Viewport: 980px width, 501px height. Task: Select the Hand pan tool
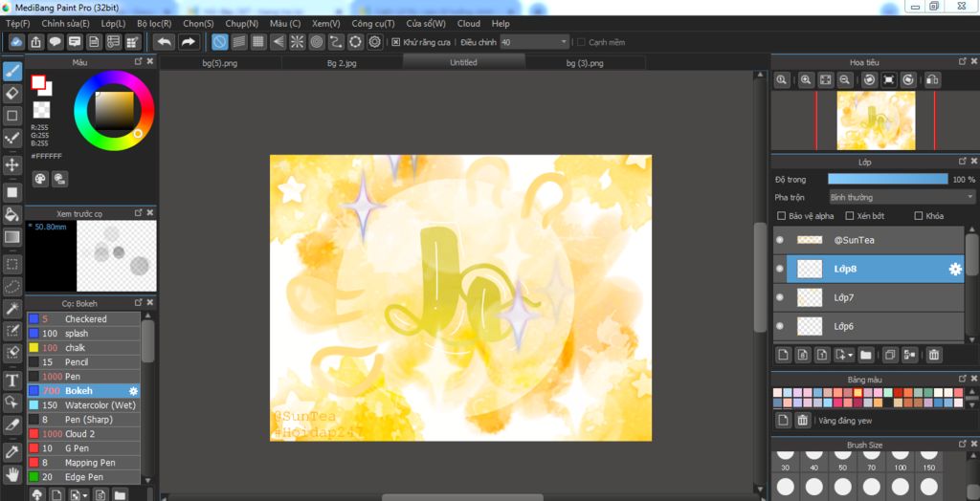pos(12,473)
